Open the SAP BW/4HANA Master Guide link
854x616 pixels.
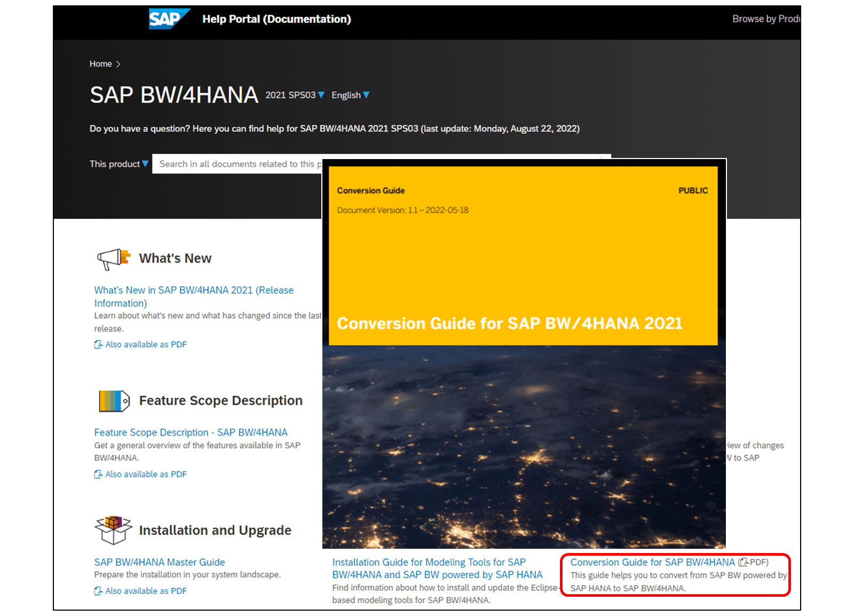coord(160,562)
